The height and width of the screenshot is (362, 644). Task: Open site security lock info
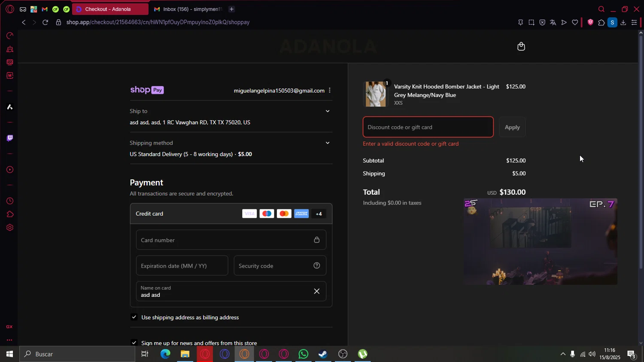[x=58, y=22]
